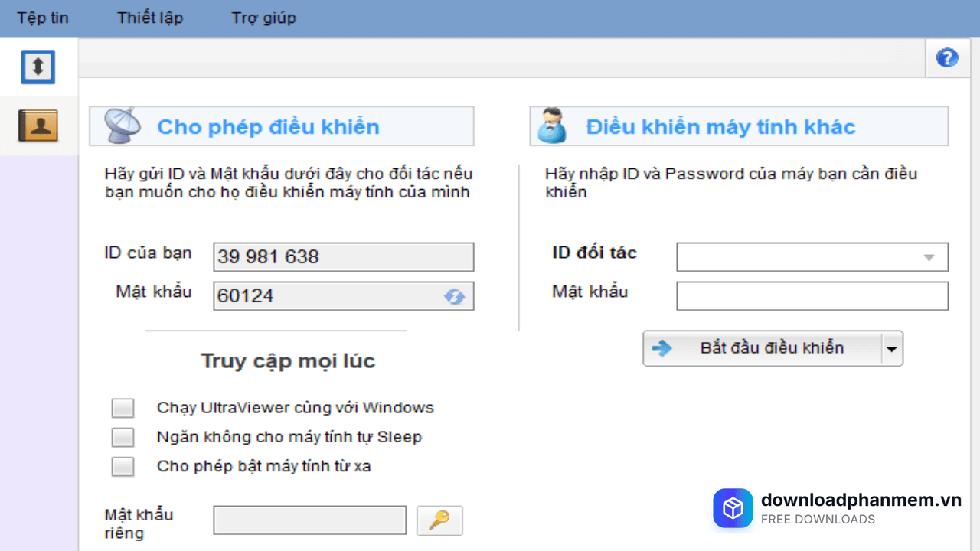Open the Thiết lập menu

click(x=149, y=18)
